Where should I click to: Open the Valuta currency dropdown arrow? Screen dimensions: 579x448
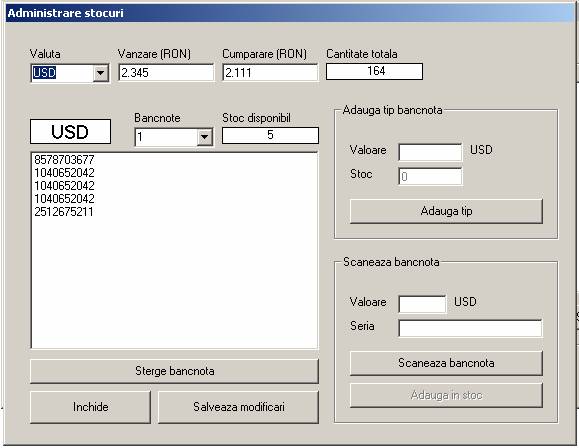100,73
